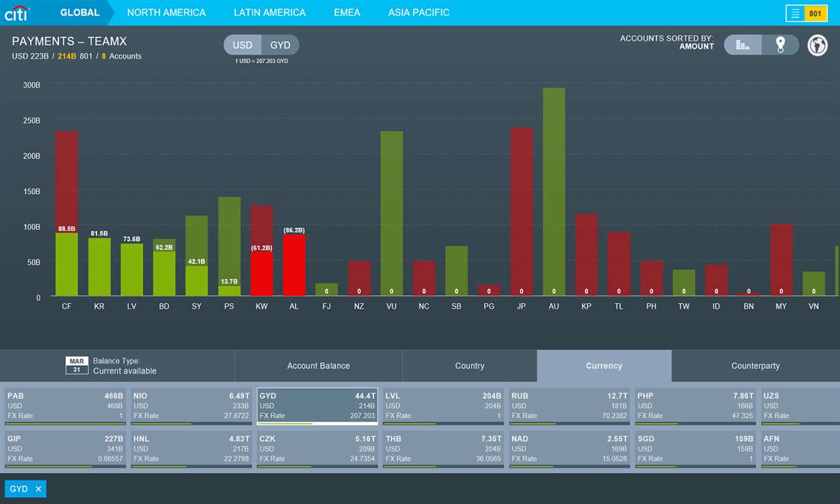Select the THB currency card

[443, 450]
